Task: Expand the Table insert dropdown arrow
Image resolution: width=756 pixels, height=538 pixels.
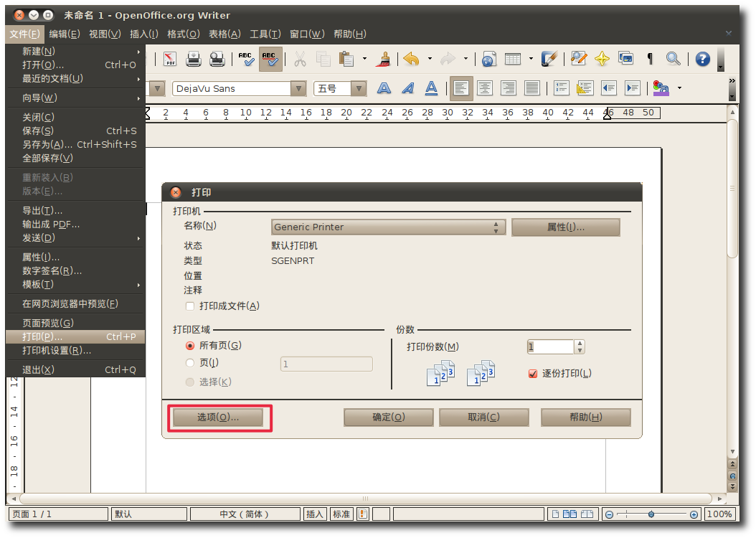Action: [531, 60]
